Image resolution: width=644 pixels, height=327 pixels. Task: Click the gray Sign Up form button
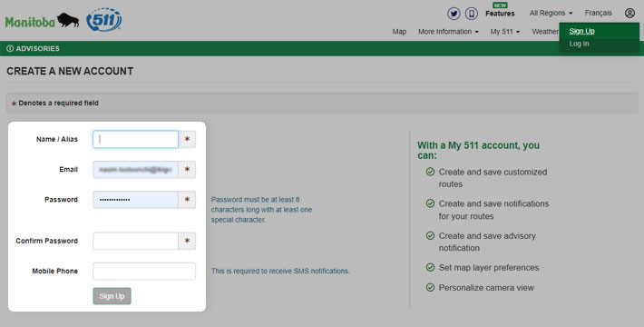tap(112, 296)
